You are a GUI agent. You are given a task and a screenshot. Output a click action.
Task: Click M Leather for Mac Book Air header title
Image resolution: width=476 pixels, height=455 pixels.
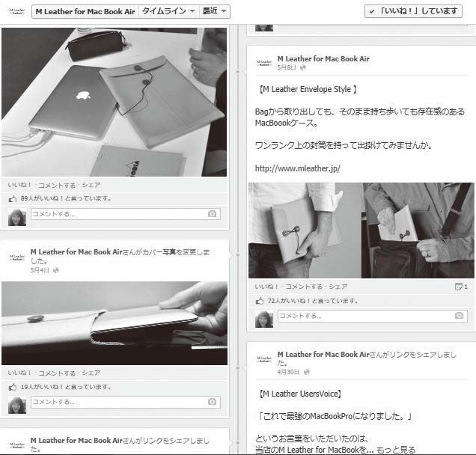(x=85, y=11)
